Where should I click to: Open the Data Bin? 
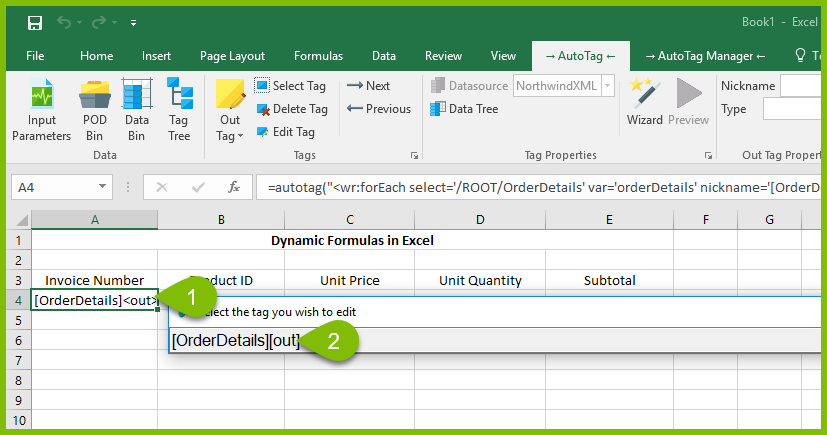pyautogui.click(x=137, y=110)
